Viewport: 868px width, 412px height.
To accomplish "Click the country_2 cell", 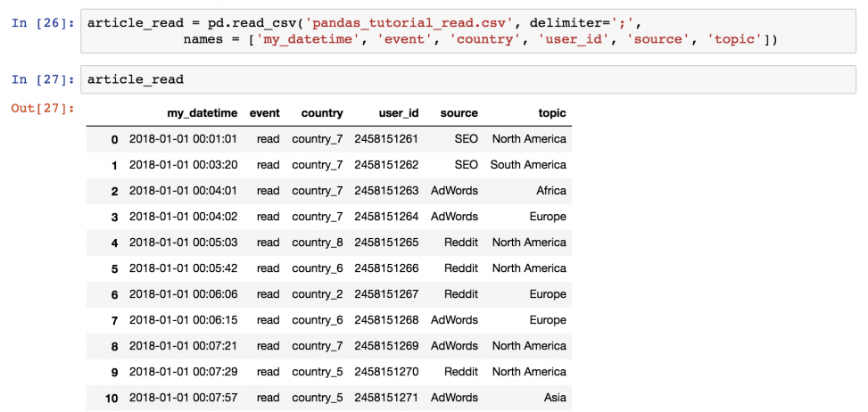I will pyautogui.click(x=317, y=294).
